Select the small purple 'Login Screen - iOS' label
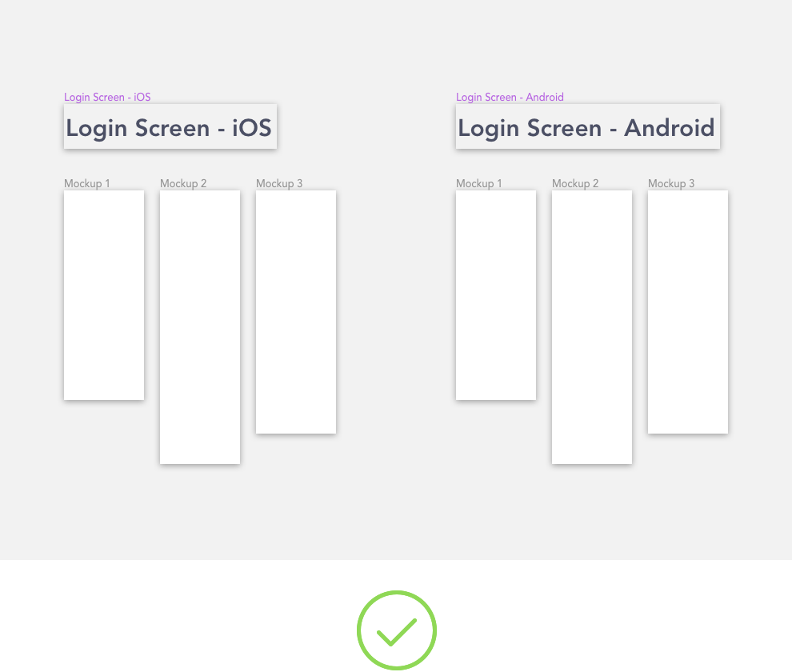Image resolution: width=792 pixels, height=672 pixels. point(107,97)
